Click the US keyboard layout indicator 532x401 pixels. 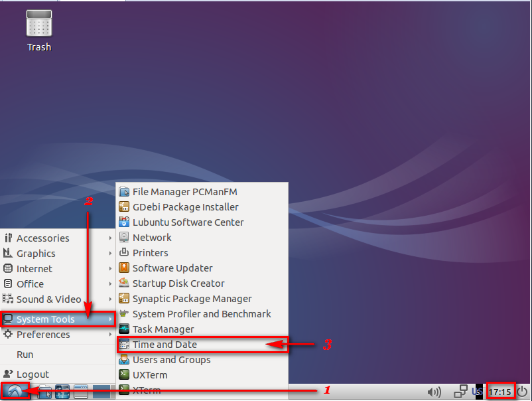(x=478, y=392)
